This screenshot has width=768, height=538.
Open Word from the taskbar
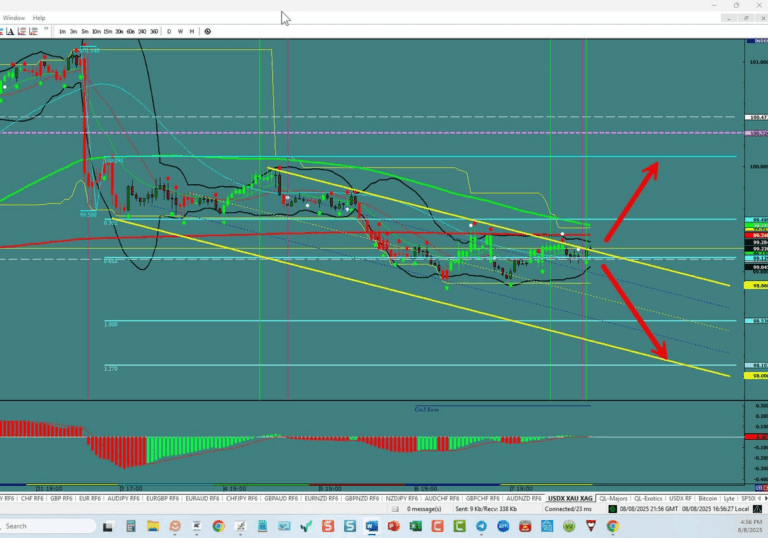coord(372,526)
